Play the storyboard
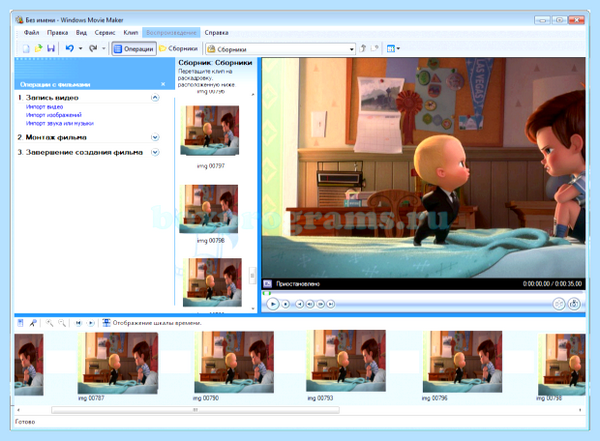 click(91, 323)
